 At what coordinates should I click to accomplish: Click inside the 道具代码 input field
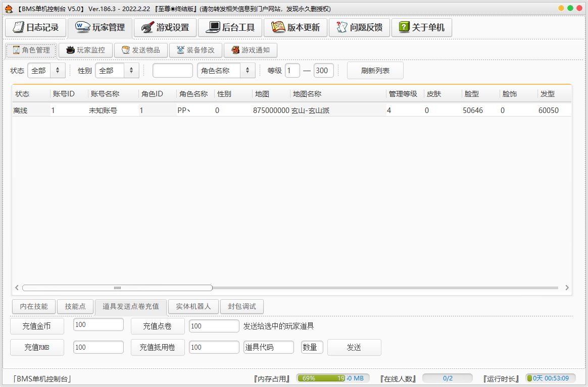coord(268,347)
